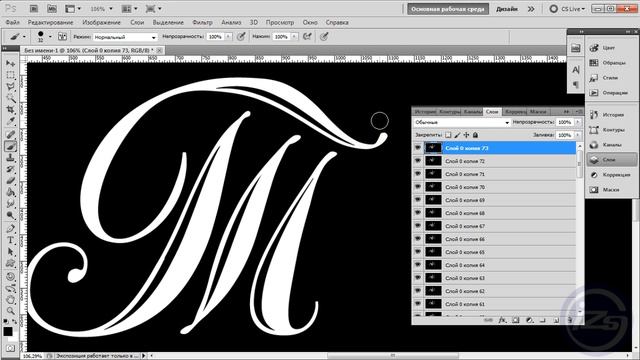Create a new layer icon
640x360 pixels.
click(x=556, y=320)
